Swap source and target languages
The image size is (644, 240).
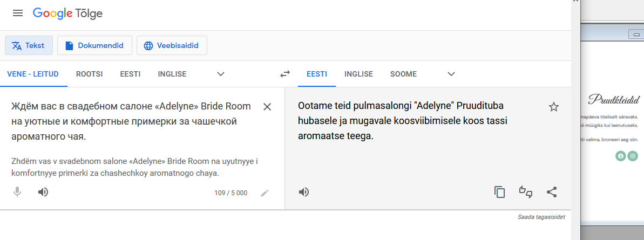[x=285, y=74]
